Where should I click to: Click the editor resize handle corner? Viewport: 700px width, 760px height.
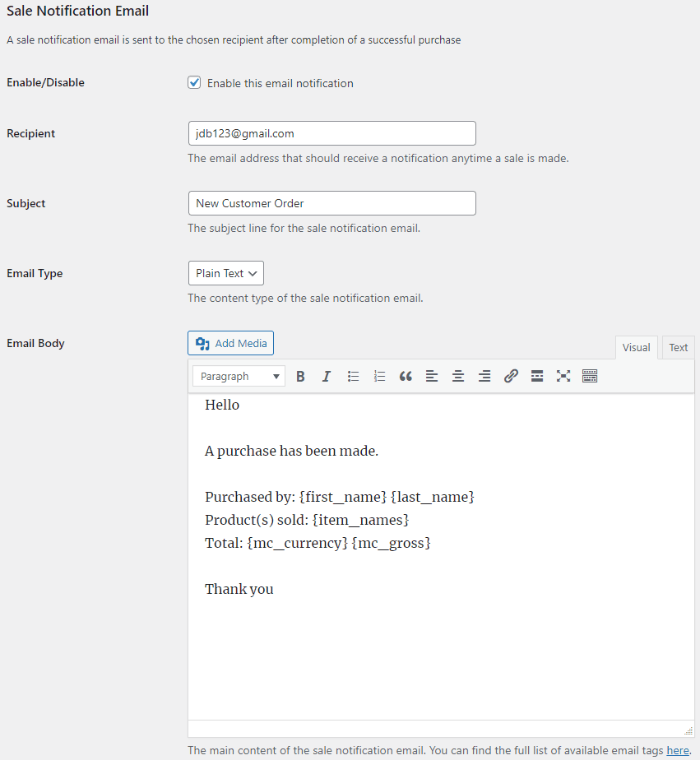688,730
